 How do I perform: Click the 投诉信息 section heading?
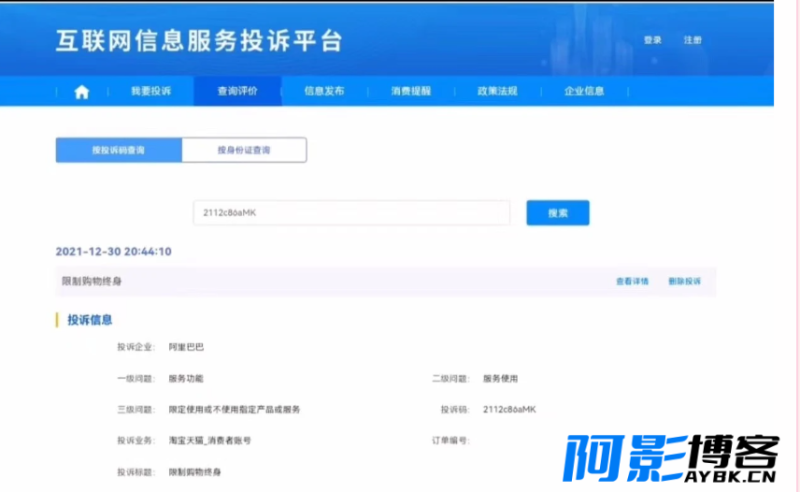pos(90,320)
